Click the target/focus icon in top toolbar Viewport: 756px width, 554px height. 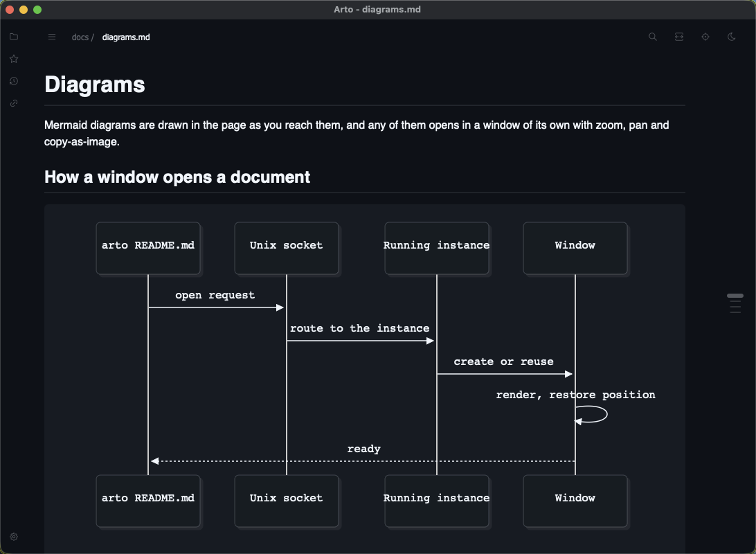pos(705,37)
